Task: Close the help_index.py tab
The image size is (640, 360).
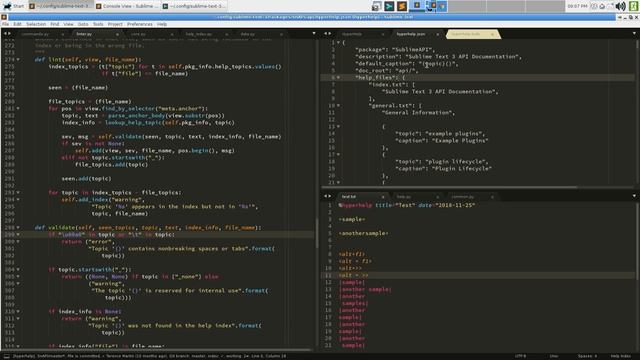Action: click(x=227, y=34)
